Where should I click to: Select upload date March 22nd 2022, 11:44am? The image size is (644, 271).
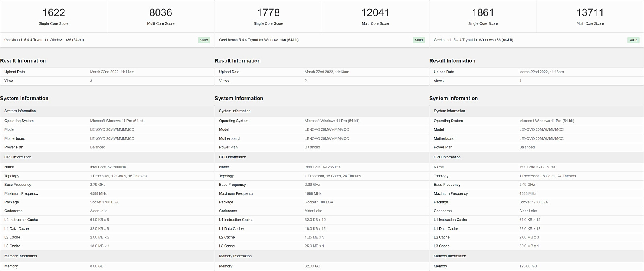(112, 72)
